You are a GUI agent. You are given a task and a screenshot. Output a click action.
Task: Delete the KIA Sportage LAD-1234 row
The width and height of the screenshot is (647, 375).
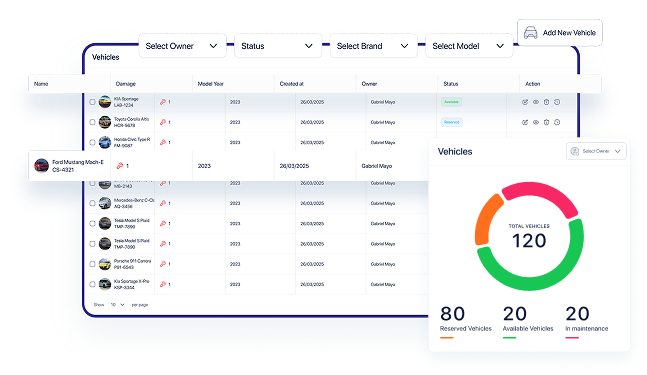pyautogui.click(x=546, y=102)
